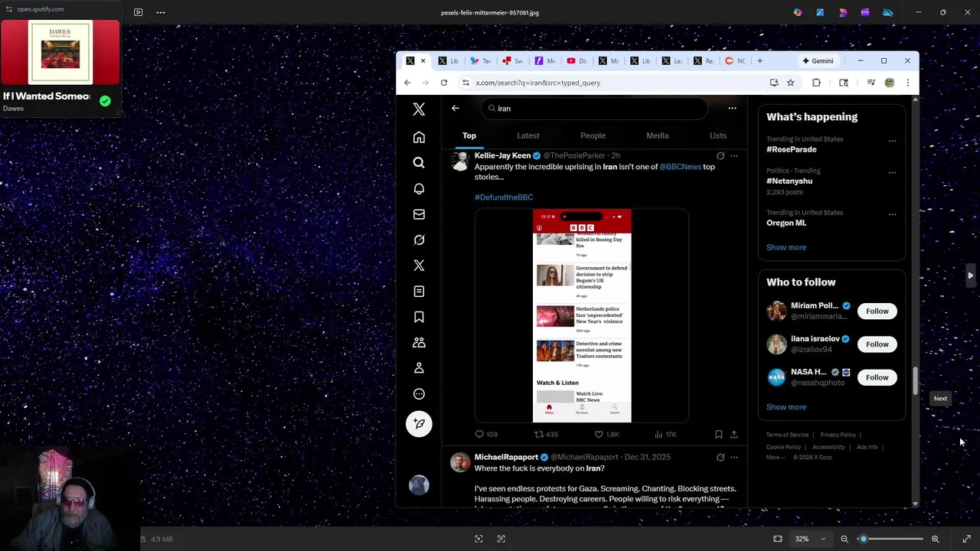
Task: Open Communities icon in X sidebar
Action: click(419, 342)
